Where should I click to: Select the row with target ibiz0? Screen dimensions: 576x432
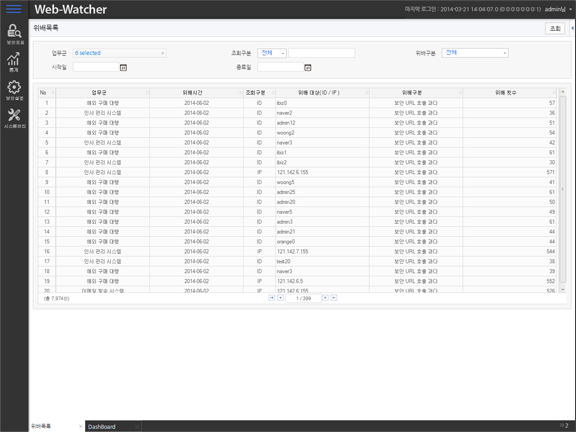click(x=297, y=103)
